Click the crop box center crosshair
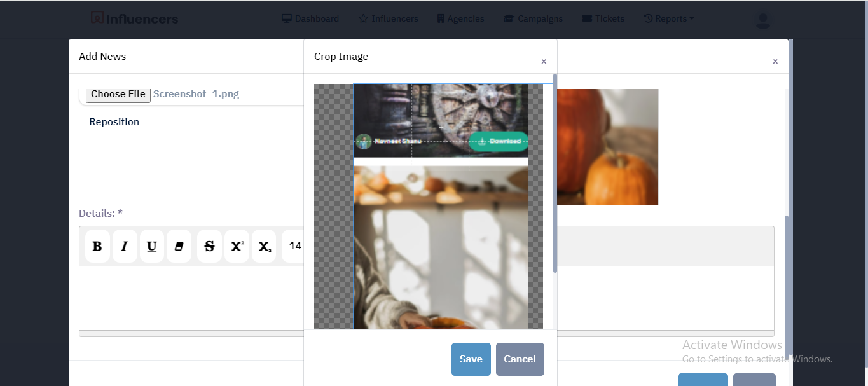 [x=441, y=128]
